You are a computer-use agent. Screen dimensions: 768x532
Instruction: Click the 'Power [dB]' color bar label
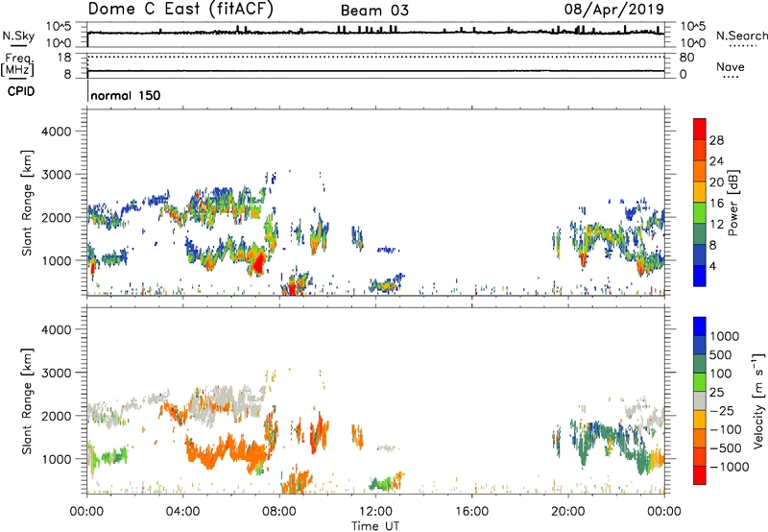[732, 203]
